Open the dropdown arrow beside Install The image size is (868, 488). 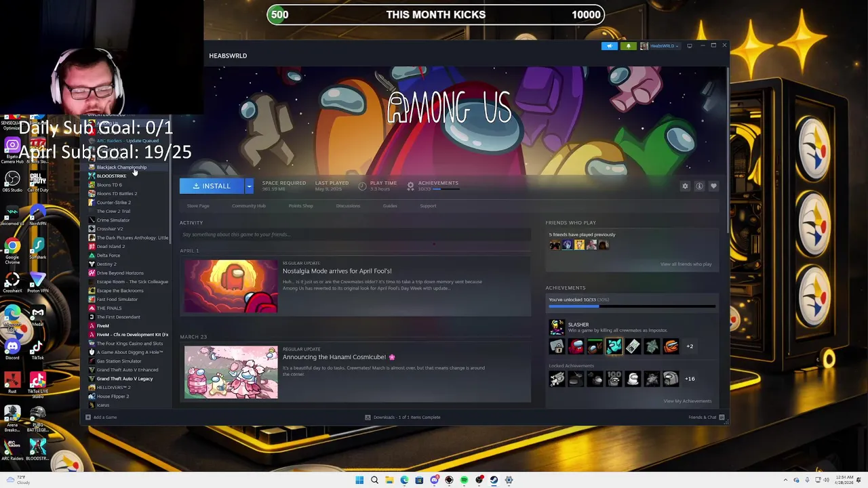(x=249, y=186)
